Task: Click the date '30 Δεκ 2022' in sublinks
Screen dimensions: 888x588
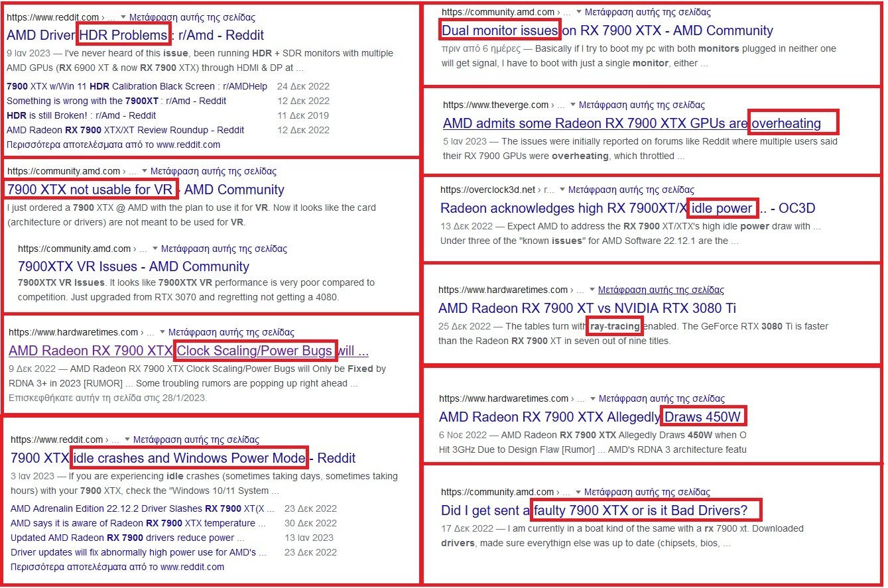Action: tap(310, 523)
